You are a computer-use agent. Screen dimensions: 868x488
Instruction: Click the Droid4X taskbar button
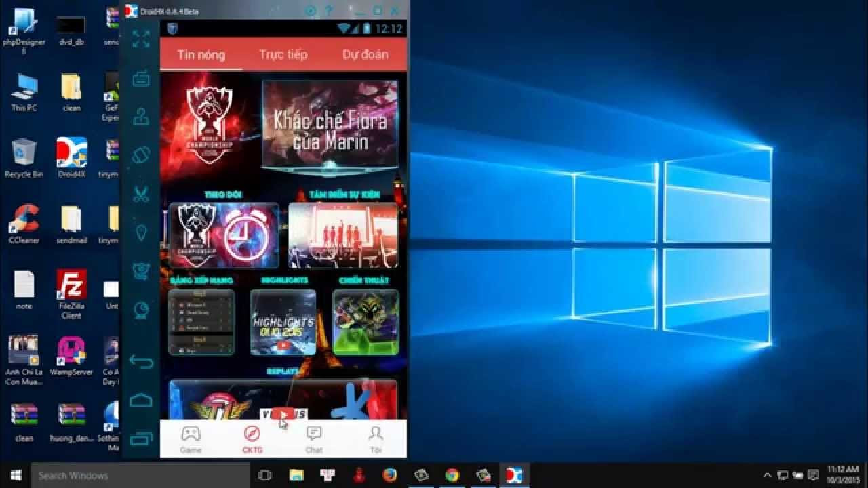[x=515, y=475]
